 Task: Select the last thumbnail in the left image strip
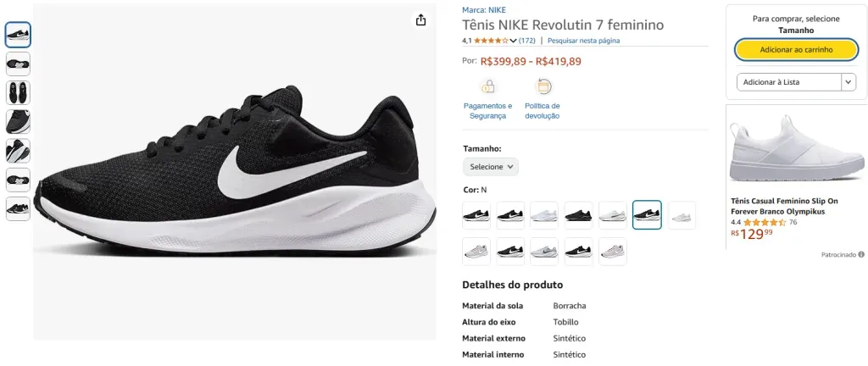(18, 208)
